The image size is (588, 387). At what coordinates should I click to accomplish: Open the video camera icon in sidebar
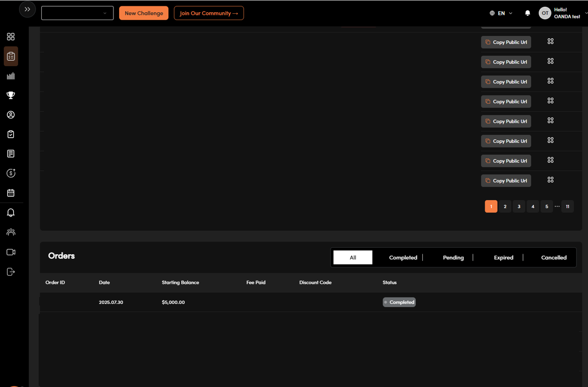[11, 253]
